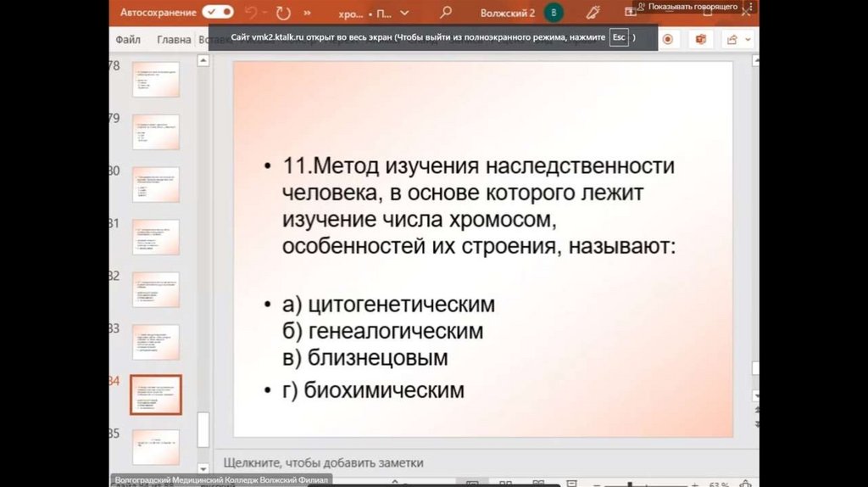The width and height of the screenshot is (868, 487).
Task: Click the Search magnifier in title bar
Action: coord(446,14)
